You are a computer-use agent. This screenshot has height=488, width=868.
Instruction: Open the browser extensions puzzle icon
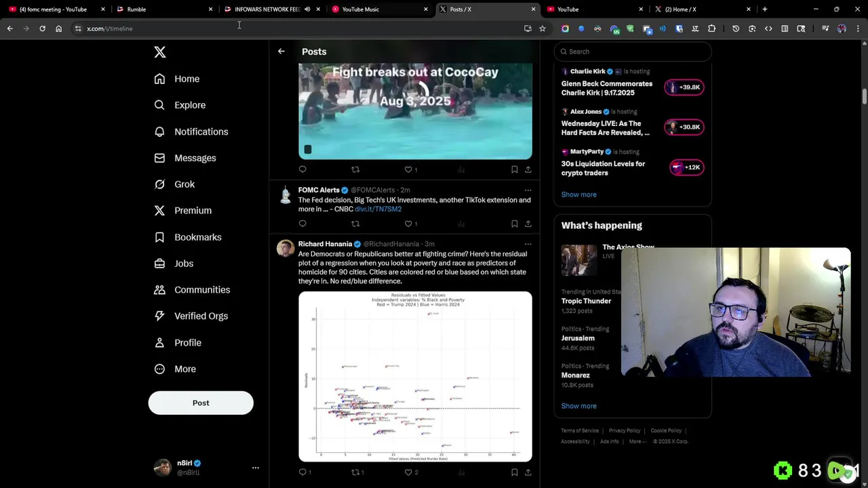[x=711, y=28]
